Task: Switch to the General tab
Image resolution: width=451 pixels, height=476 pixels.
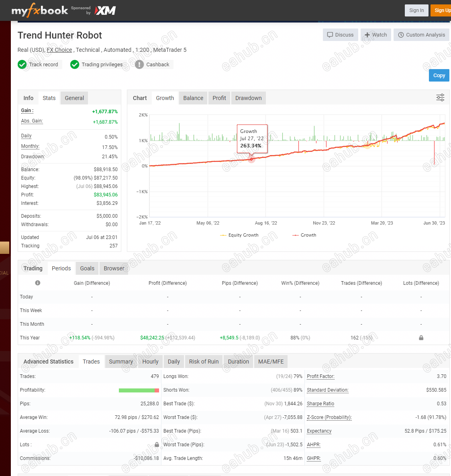Action: [x=74, y=98]
